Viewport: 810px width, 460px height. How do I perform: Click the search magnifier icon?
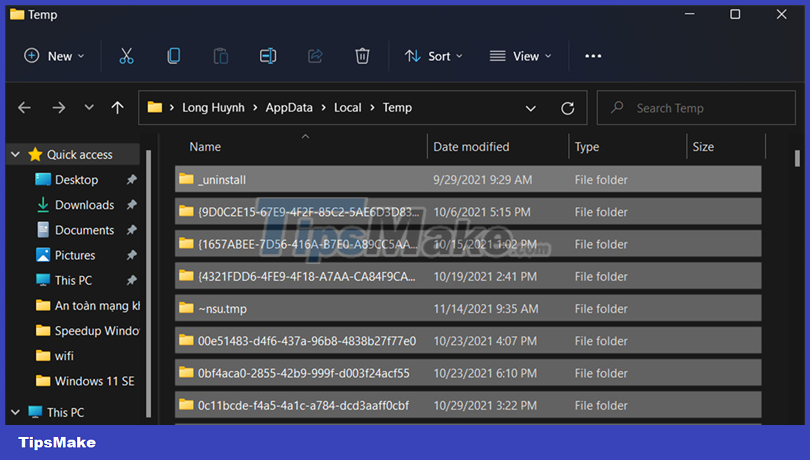tap(617, 108)
